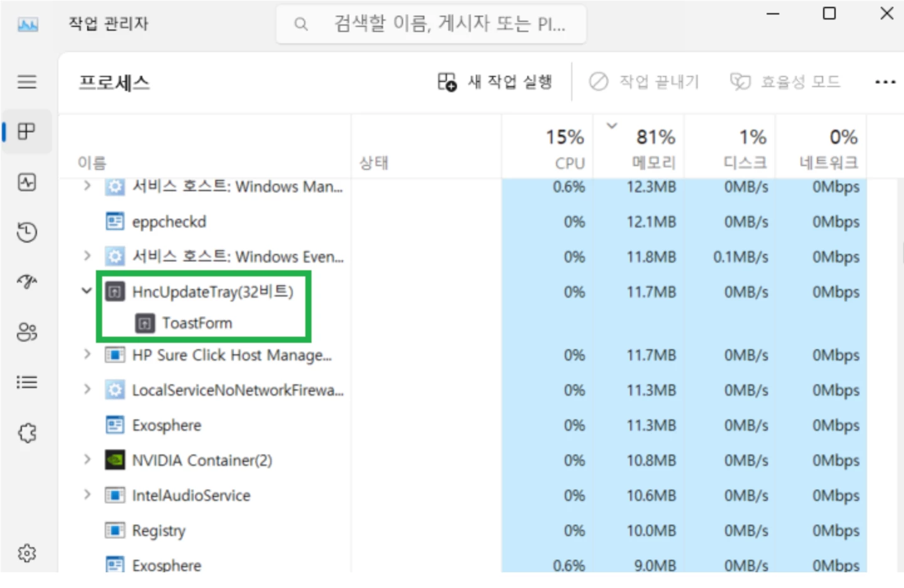Viewport: 904px width, 588px height.
Task: Click the search magnifier icon
Action: (x=301, y=24)
